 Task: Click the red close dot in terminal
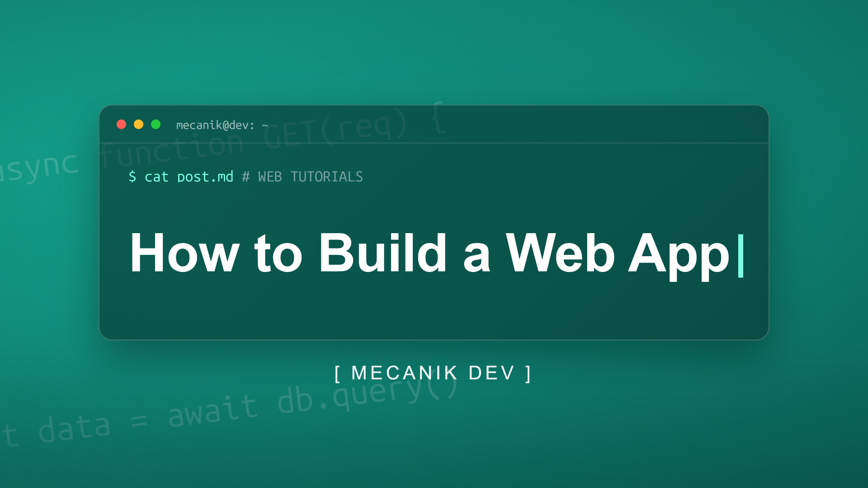coord(121,124)
